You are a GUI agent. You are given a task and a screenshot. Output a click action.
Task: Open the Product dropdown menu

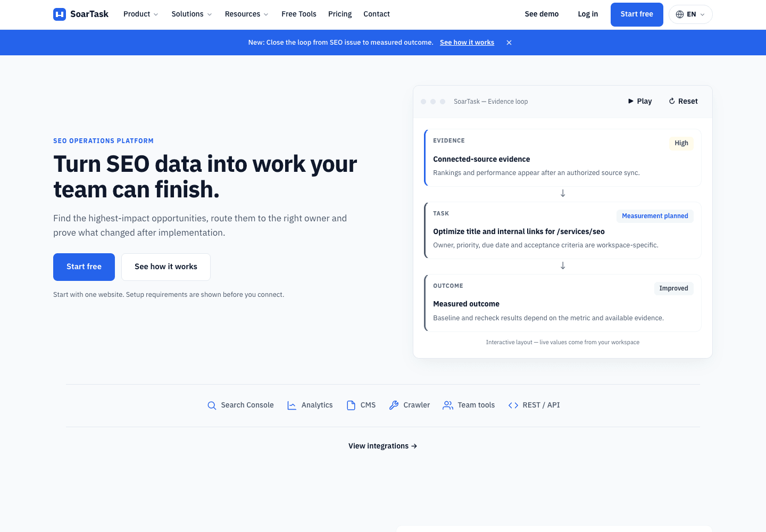point(141,14)
